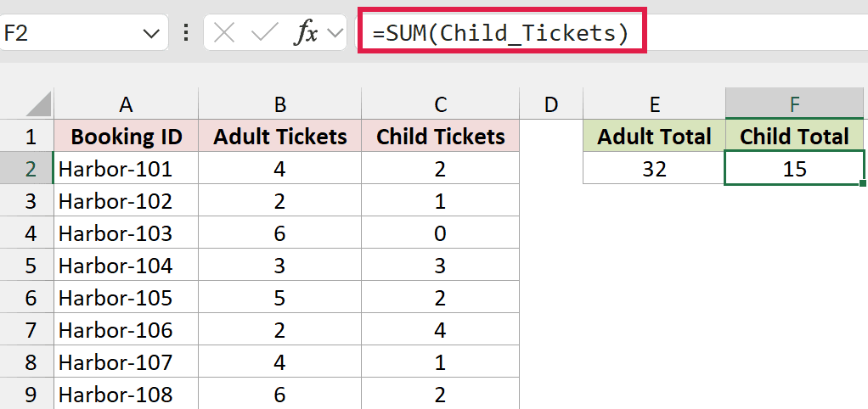Select Adult Tickets value for Harbor-102

coord(279,200)
